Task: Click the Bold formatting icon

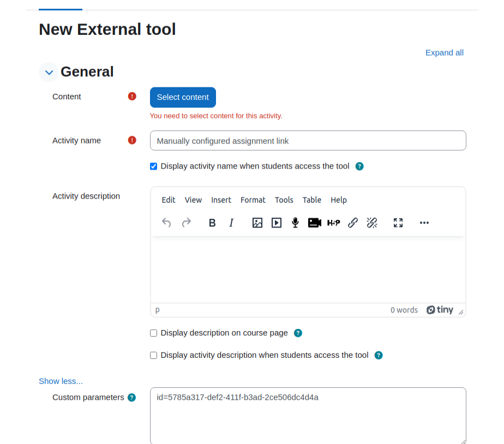Action: [212, 223]
